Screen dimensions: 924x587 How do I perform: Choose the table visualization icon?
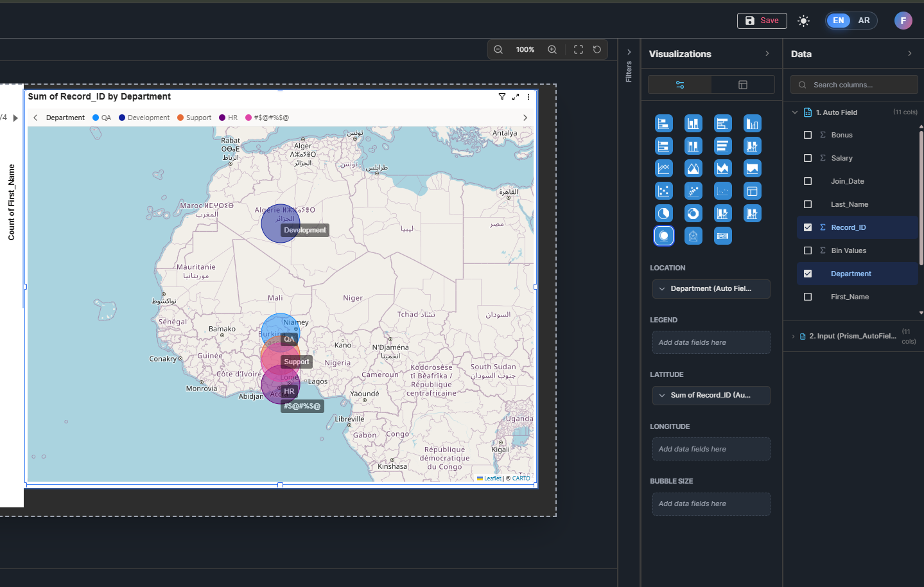pyautogui.click(x=752, y=191)
